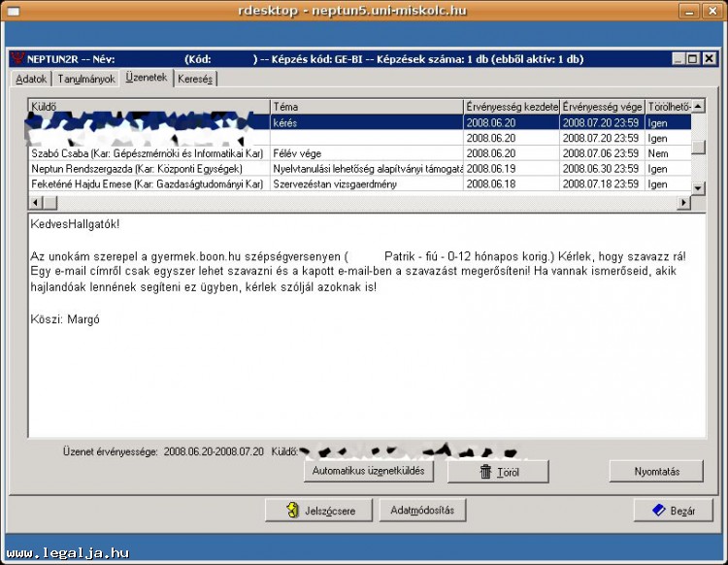Click the NEPTUN2R application icon in the title bar
This screenshot has width=728, height=565.
point(17,59)
